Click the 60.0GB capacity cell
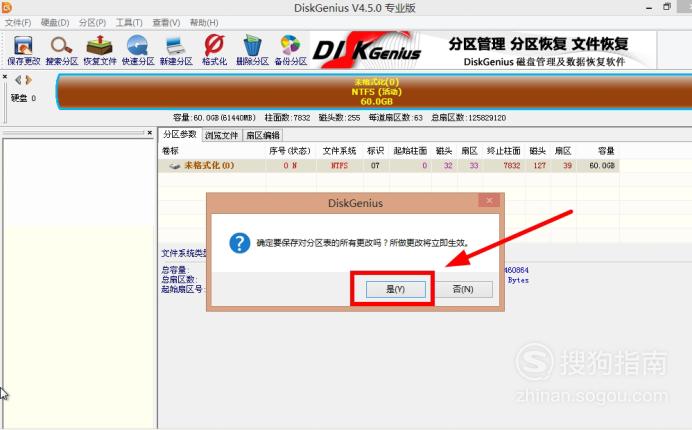 point(602,166)
